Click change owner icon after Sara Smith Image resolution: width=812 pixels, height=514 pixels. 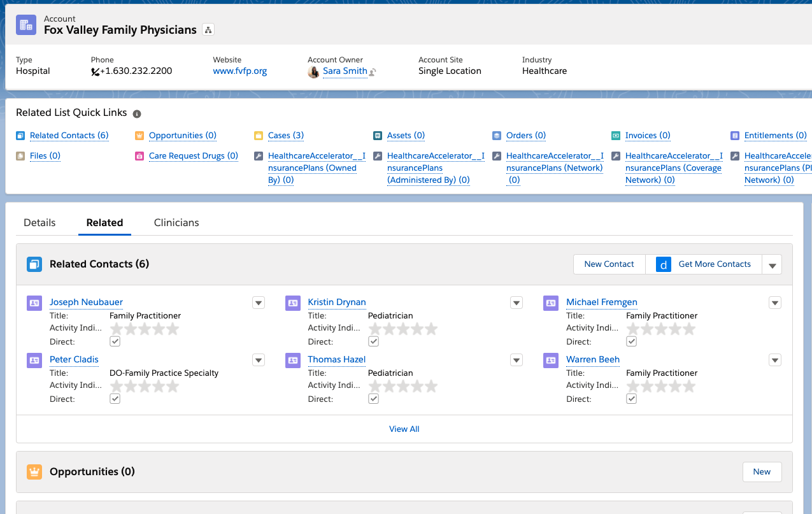tap(373, 72)
